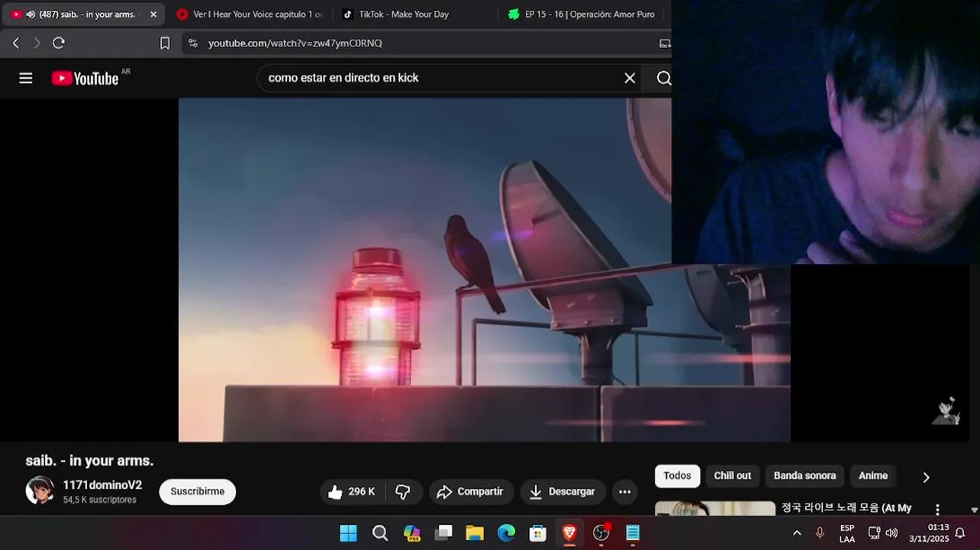Open File Explorer from the taskbar
The image size is (980, 550).
point(475,533)
